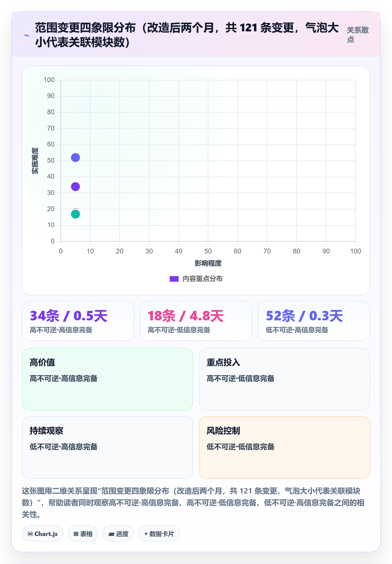Click the icon in the 进度 chip
Screen dimensions: 392x564
[111, 534]
